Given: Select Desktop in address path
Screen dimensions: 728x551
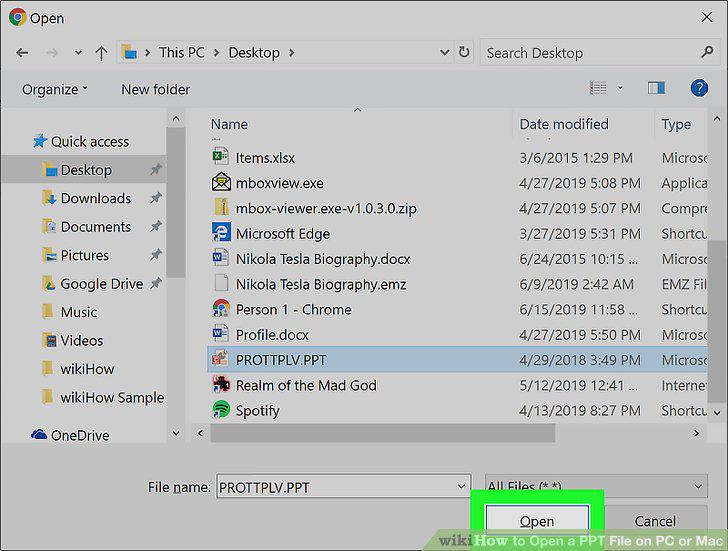Looking at the screenshot, I should pyautogui.click(x=254, y=52).
